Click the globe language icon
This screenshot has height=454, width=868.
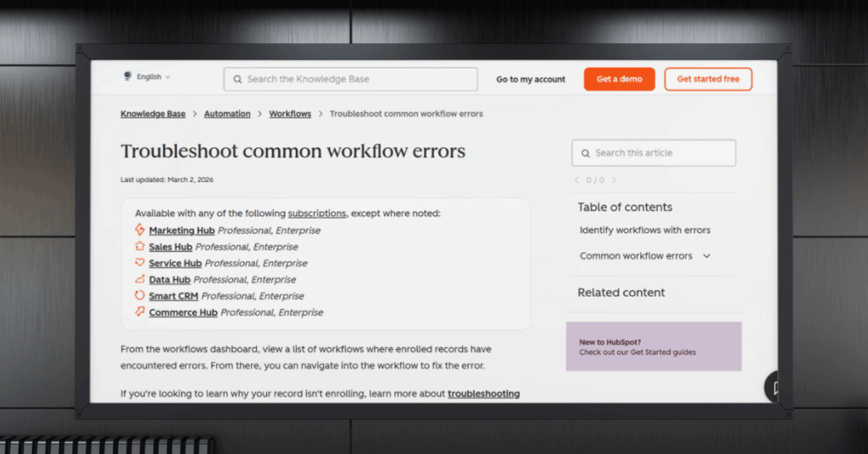(x=127, y=76)
